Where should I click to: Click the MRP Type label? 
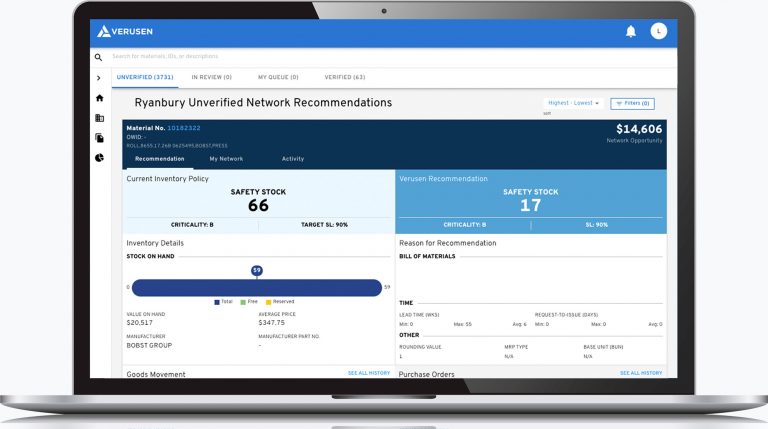click(516, 347)
